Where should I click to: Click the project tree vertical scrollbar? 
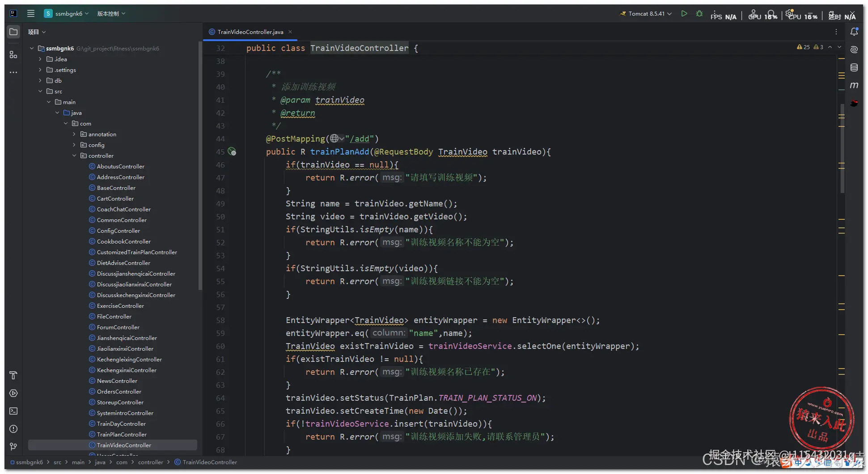(200, 165)
